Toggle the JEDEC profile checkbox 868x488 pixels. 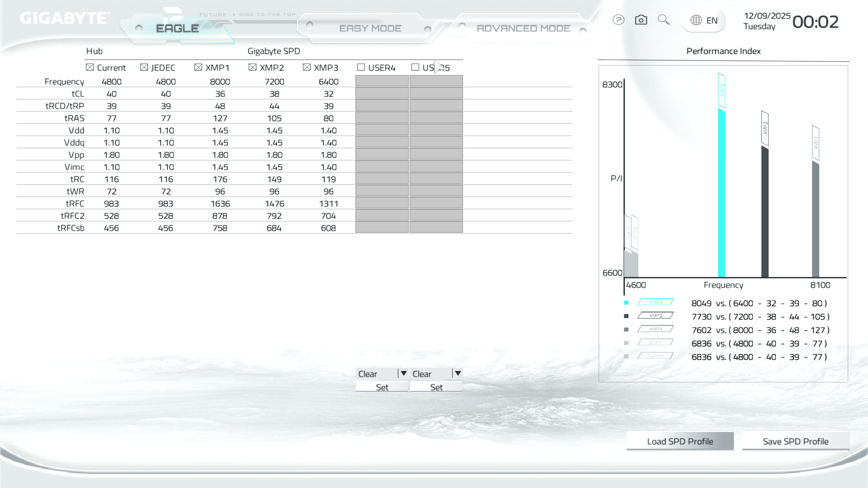[x=144, y=67]
